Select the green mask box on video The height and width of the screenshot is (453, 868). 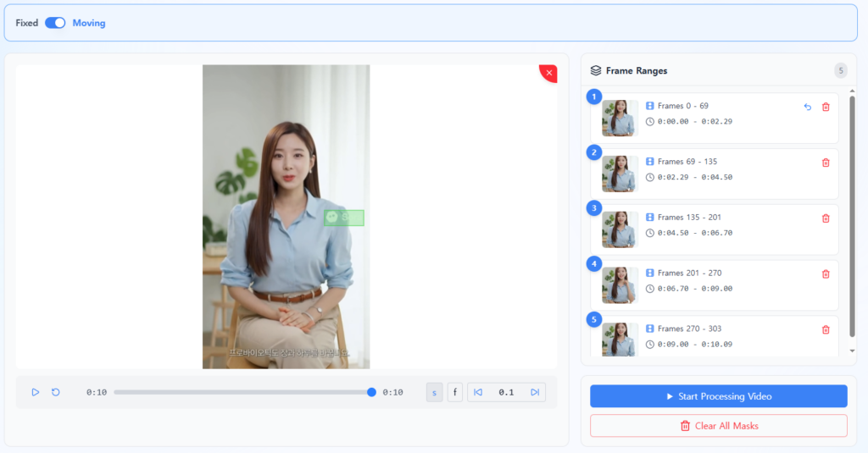344,218
